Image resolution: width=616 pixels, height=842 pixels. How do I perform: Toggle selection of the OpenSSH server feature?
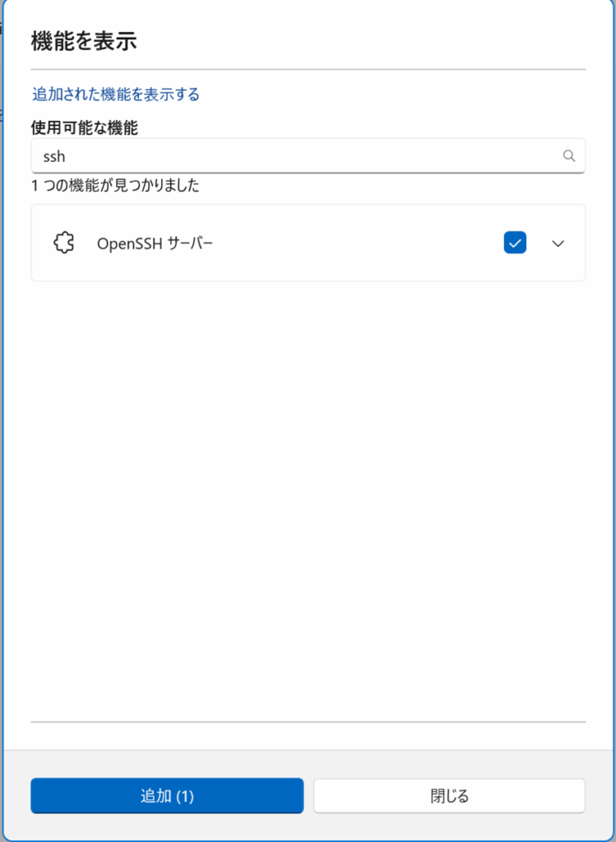(515, 243)
